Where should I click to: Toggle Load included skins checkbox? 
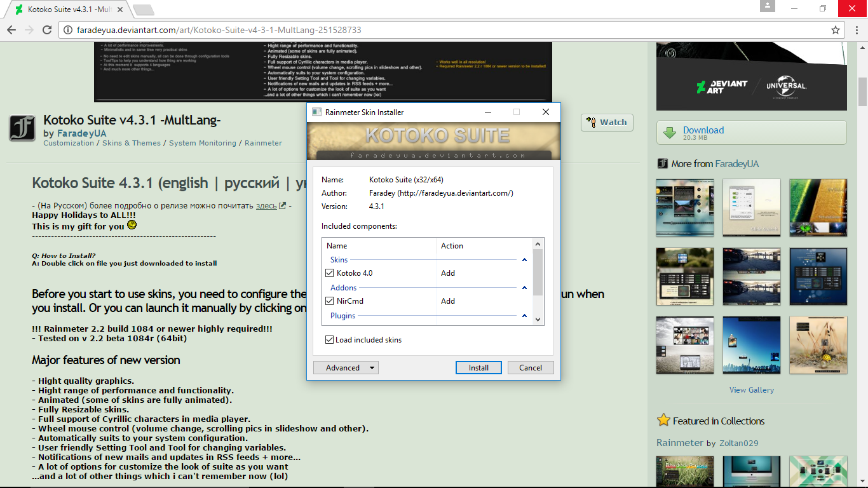point(329,340)
